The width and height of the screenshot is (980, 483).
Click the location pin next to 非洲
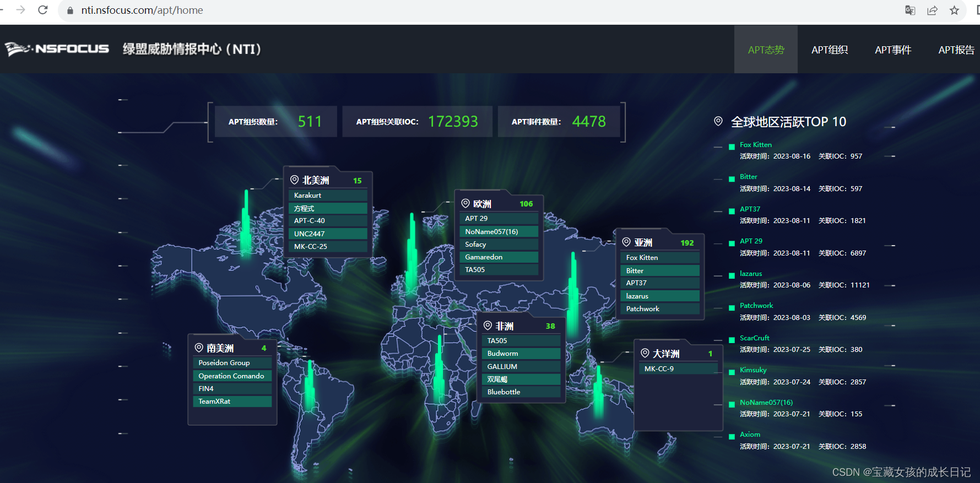click(488, 325)
